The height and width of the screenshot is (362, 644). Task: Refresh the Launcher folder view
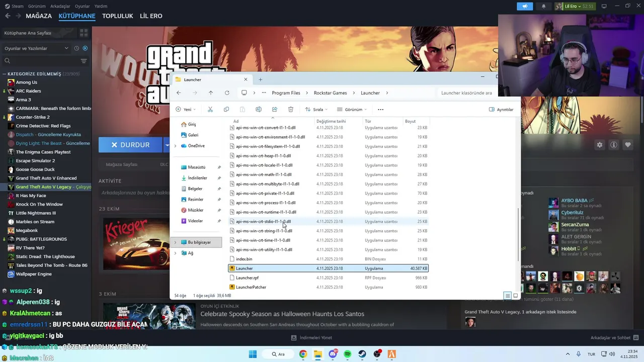click(x=227, y=93)
